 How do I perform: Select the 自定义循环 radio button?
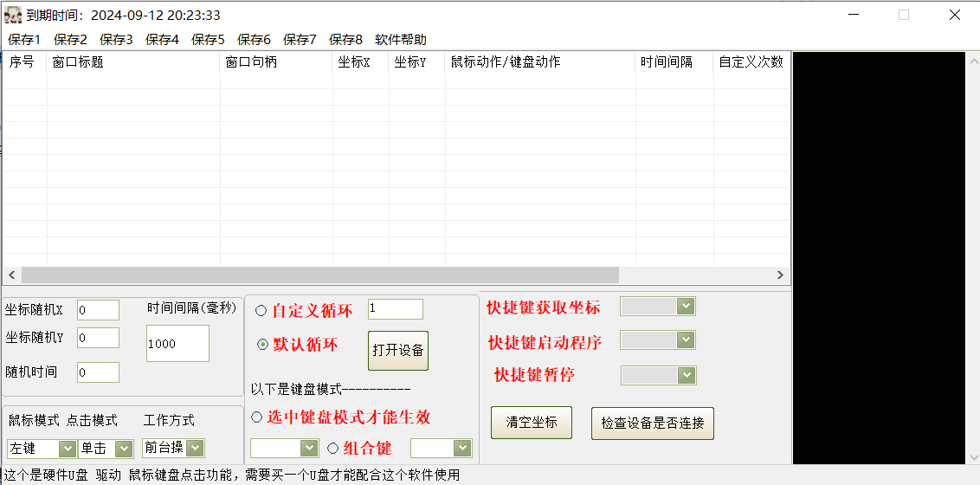pos(261,311)
